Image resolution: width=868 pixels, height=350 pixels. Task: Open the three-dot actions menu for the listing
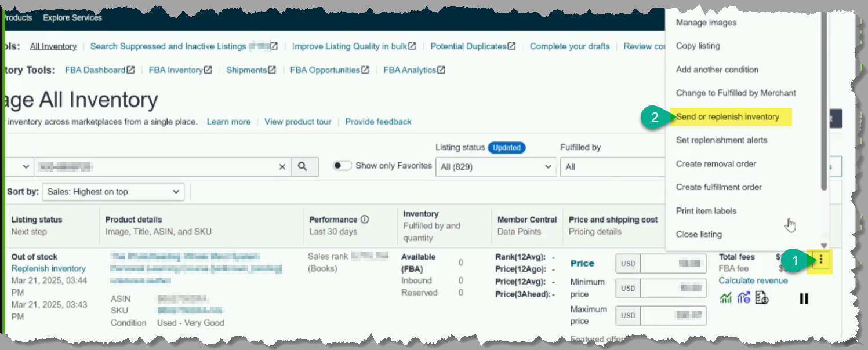click(820, 260)
